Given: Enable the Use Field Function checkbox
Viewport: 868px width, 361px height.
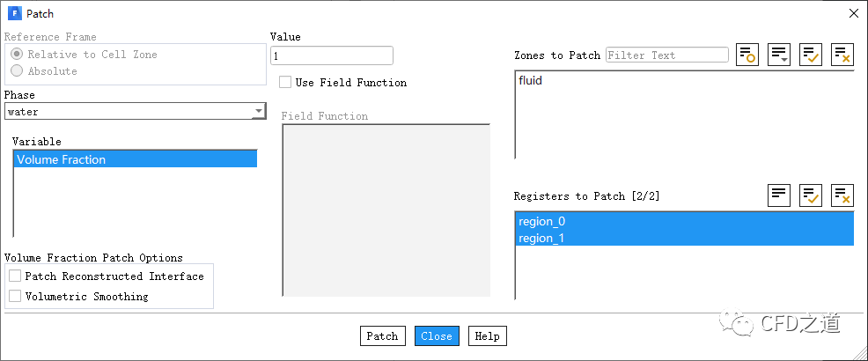Looking at the screenshot, I should click(285, 82).
